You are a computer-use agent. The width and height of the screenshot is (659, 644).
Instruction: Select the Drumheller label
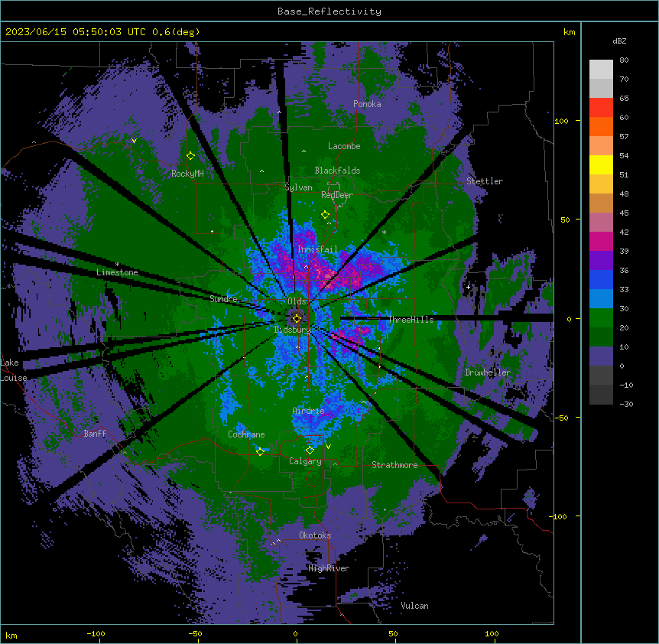pos(488,372)
